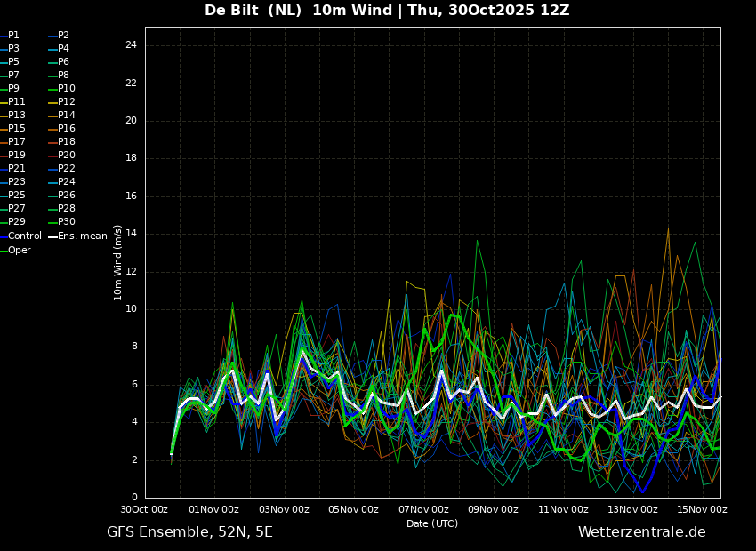Click the 24 value on y-axis
Image resolution: width=756 pixels, height=551 pixels.
(x=131, y=45)
